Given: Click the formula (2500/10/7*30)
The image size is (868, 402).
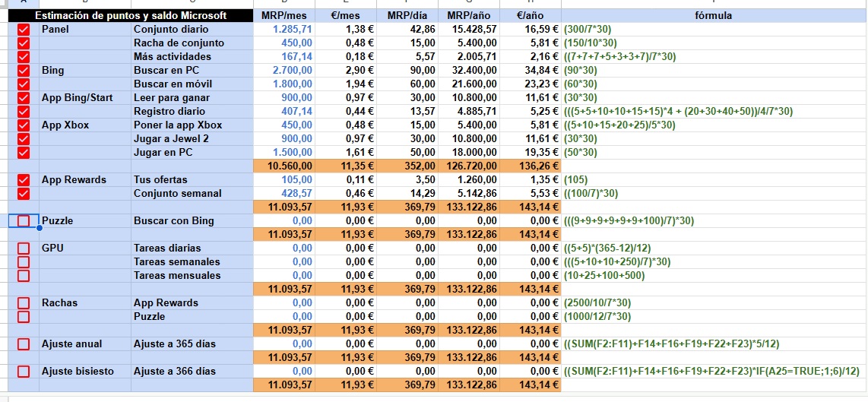Looking at the screenshot, I should pos(597,303).
